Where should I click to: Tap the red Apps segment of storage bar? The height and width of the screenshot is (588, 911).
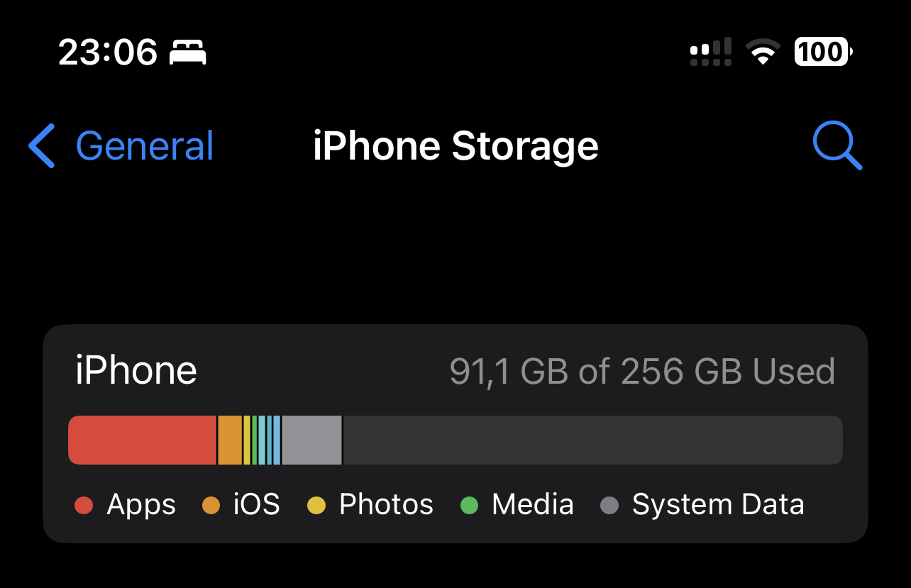pos(142,440)
